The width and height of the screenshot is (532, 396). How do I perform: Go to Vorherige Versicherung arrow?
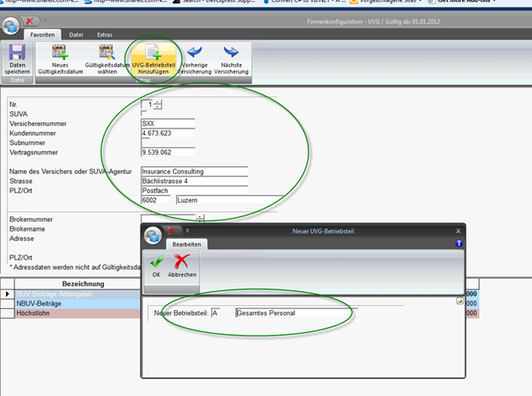(196, 55)
